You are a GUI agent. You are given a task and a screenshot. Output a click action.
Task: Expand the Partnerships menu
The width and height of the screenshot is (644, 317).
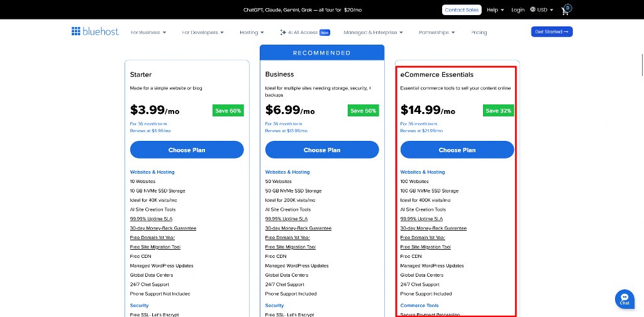(x=437, y=32)
